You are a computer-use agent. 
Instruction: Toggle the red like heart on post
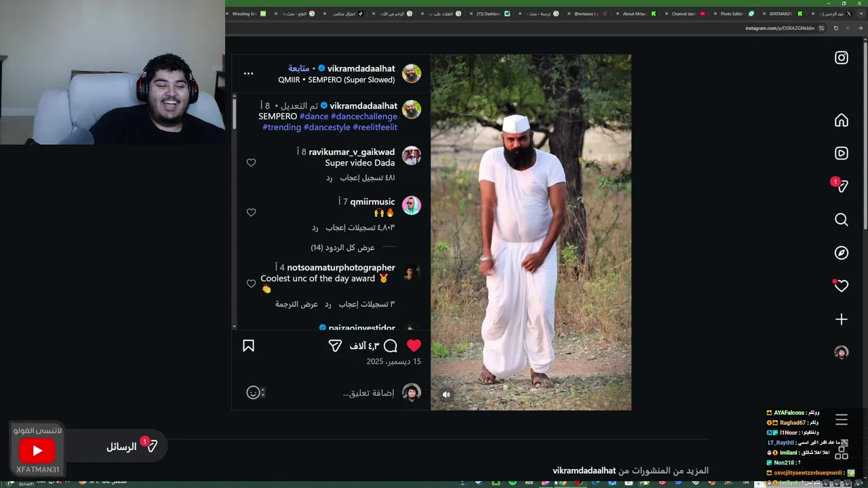coord(414,346)
